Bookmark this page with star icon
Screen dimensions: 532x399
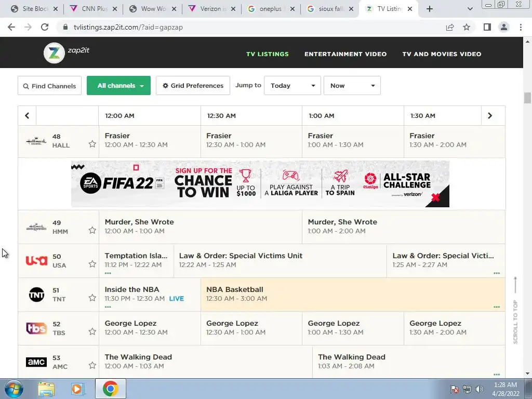467,27
